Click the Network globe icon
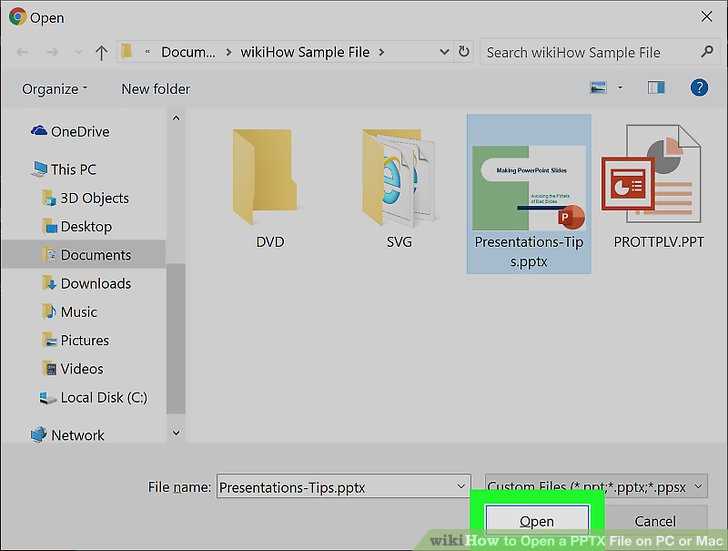 point(39,434)
